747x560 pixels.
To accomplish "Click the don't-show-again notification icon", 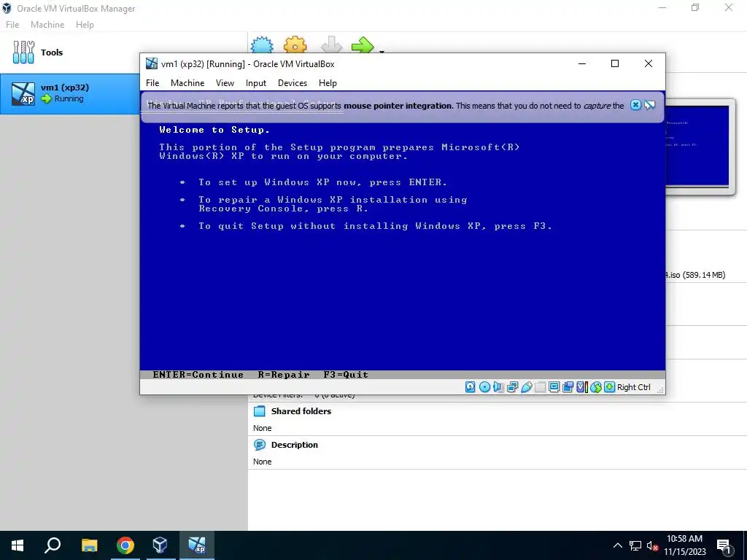I will click(x=650, y=105).
